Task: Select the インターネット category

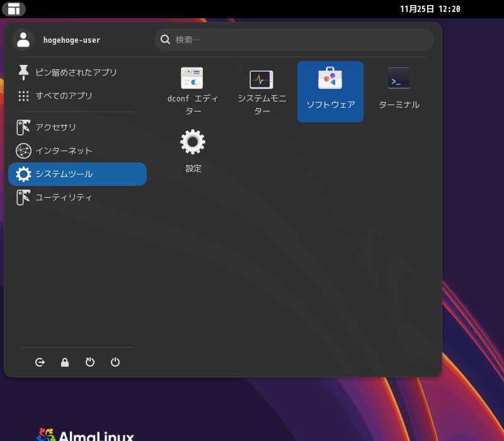Action: pos(63,151)
